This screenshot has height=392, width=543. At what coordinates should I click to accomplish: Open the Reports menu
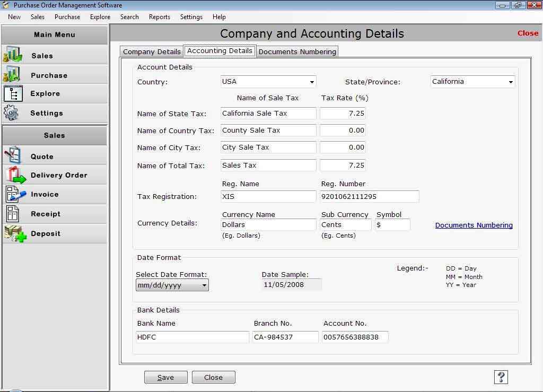pos(159,16)
